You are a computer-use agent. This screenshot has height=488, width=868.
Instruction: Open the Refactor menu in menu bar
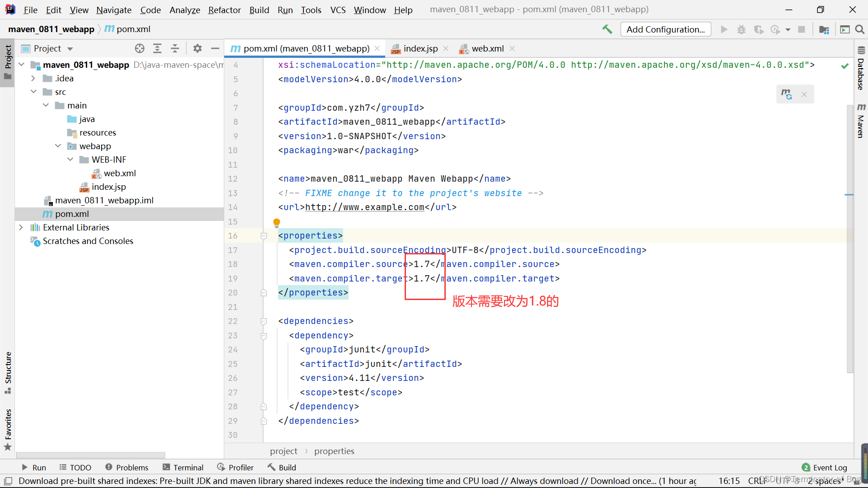pos(225,9)
